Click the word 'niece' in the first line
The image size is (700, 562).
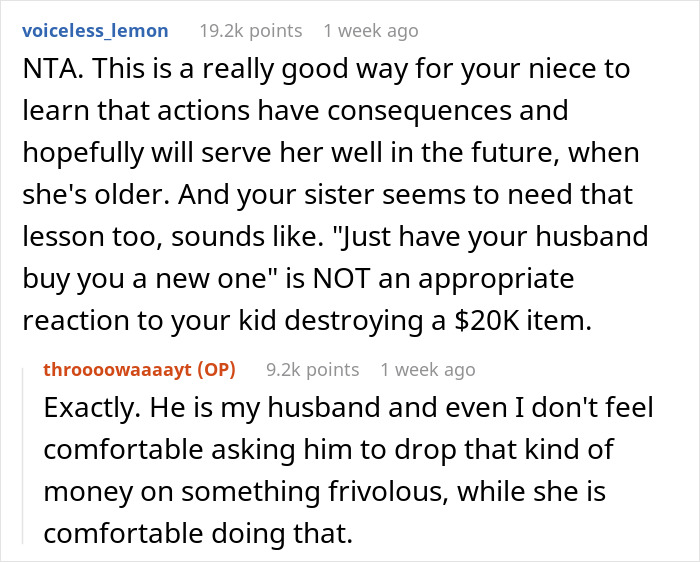click(561, 69)
